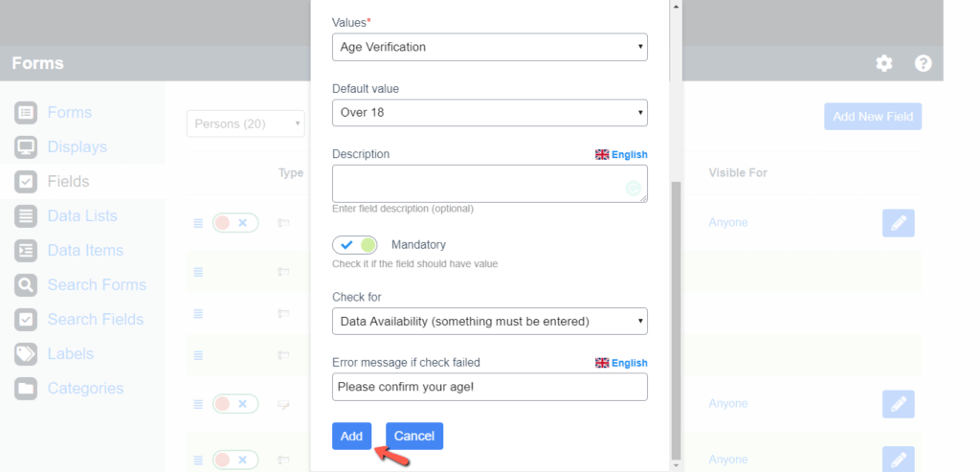Open the Check for dropdown

pos(489,322)
